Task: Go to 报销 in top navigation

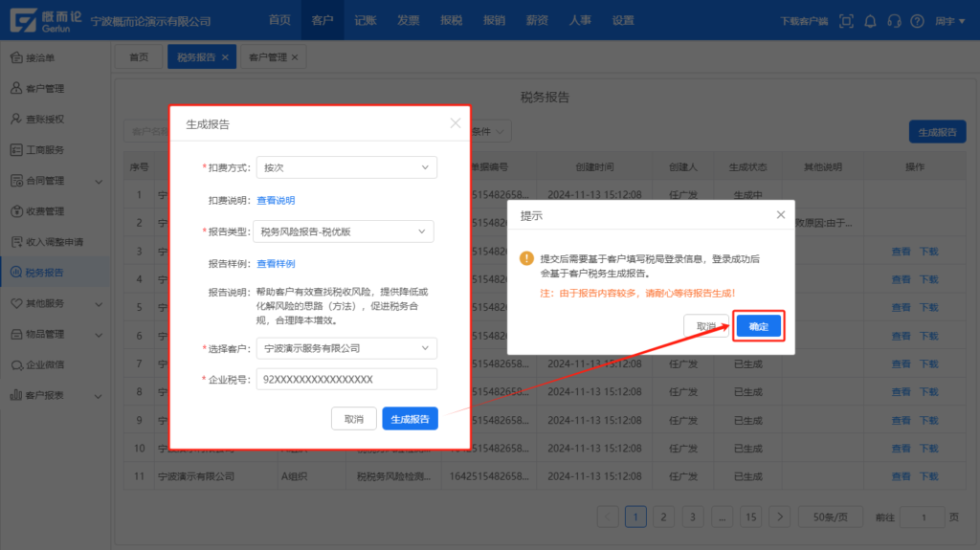Action: pyautogui.click(x=494, y=20)
